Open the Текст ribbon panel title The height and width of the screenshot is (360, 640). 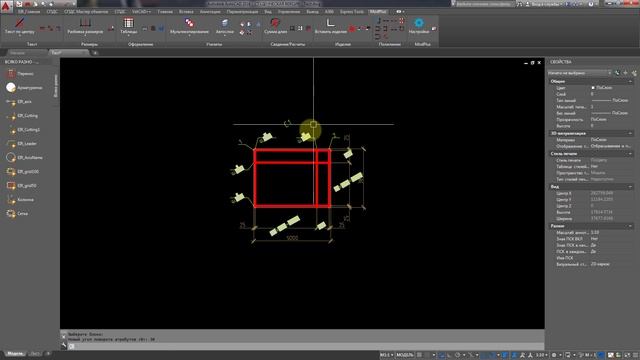32,44
